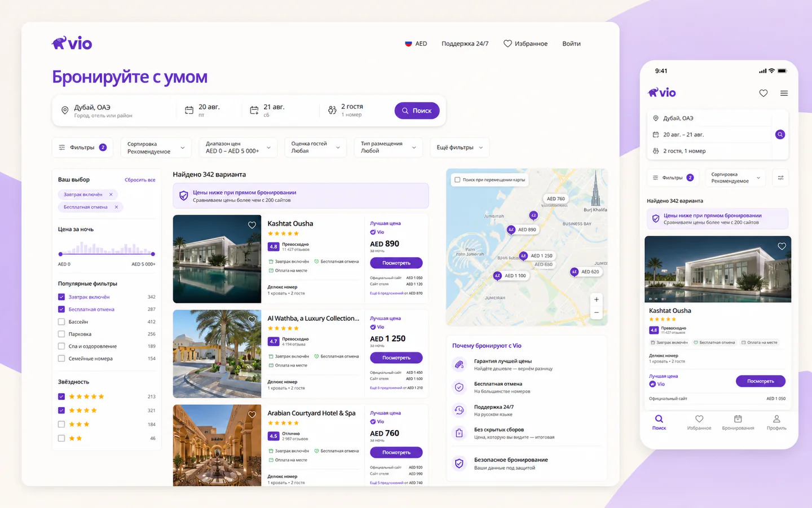Click Посмотреть on the mobile hotel card
Viewport: 812px width, 508px height.
coord(761,381)
